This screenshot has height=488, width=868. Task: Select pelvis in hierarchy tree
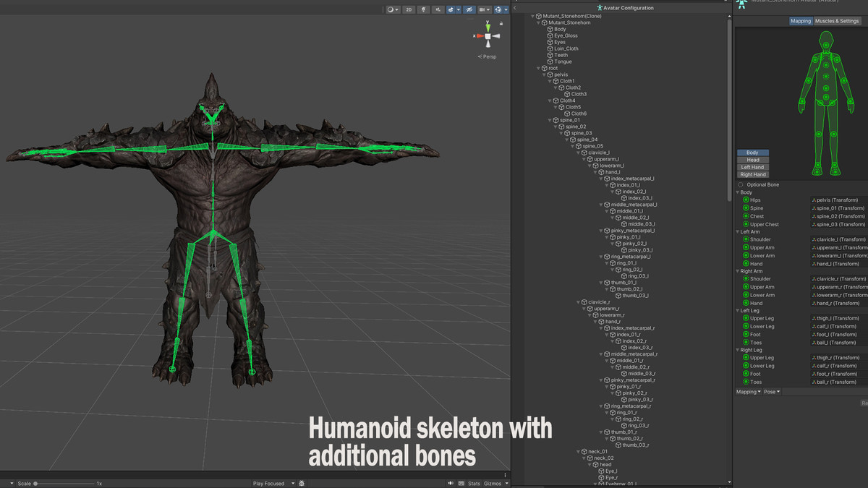tap(561, 74)
